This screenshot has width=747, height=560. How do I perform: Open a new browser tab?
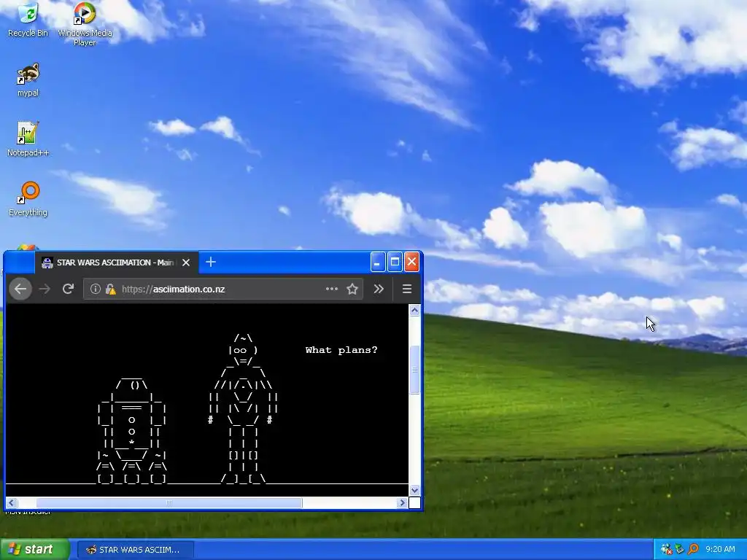click(211, 262)
